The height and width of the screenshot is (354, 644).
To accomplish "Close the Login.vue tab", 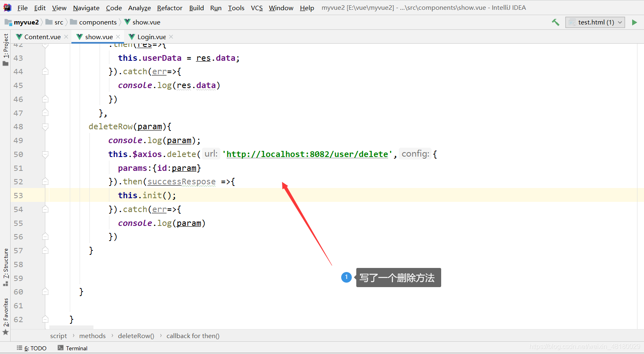I will [x=171, y=37].
